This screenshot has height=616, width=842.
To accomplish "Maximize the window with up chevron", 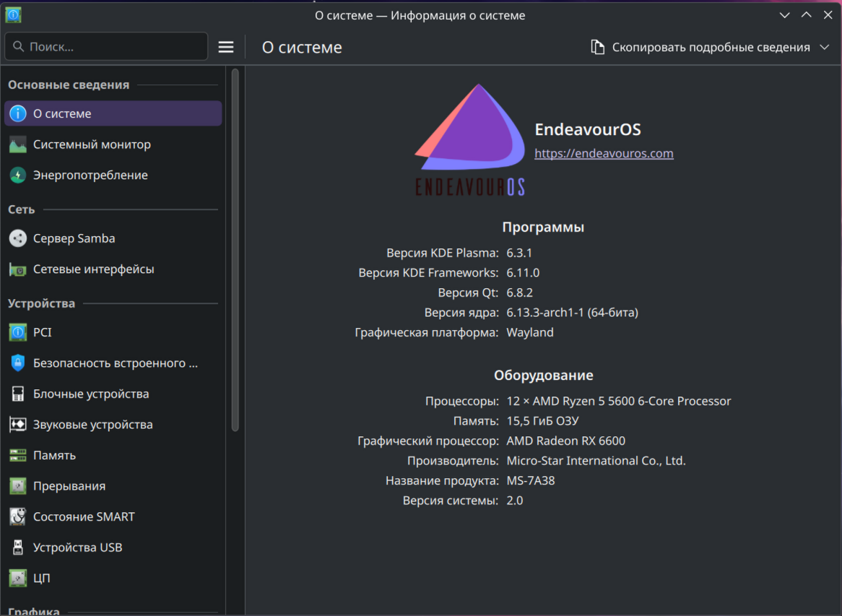I will point(806,15).
